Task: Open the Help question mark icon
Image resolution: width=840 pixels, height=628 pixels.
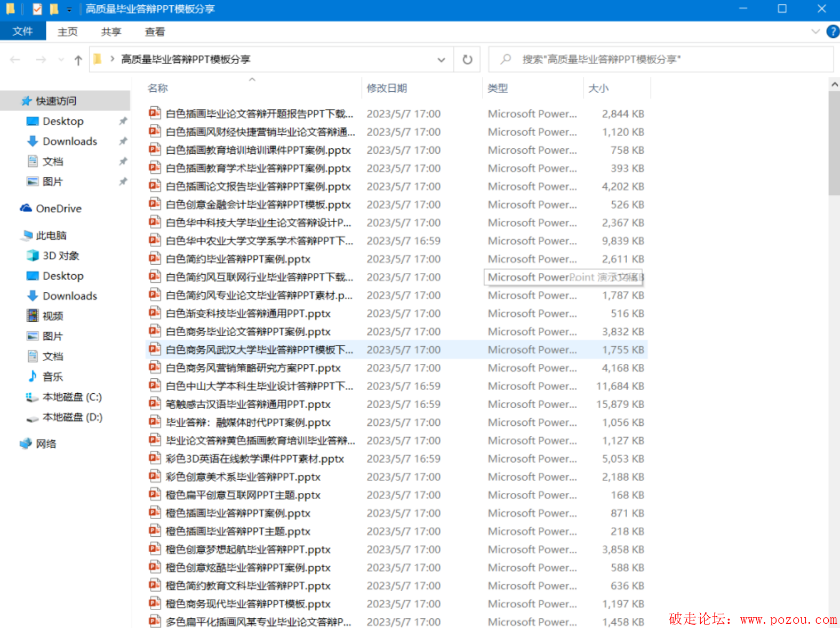Action: coord(832,31)
